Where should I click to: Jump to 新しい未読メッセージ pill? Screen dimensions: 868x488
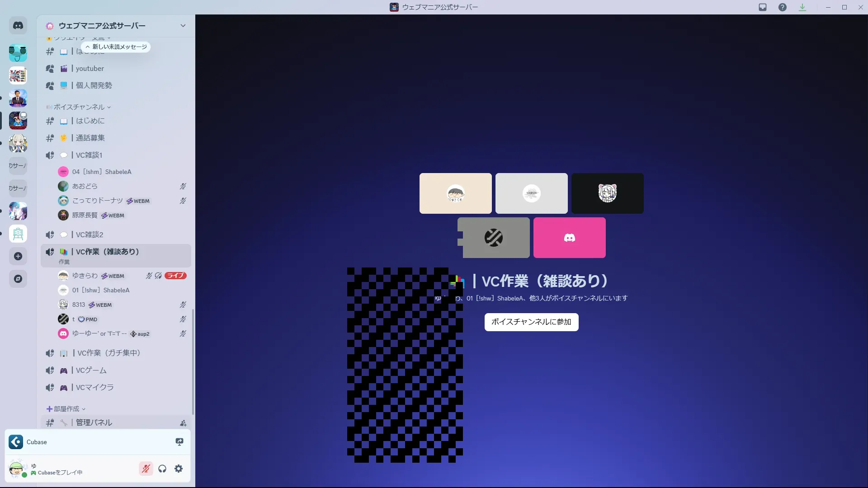pos(117,47)
